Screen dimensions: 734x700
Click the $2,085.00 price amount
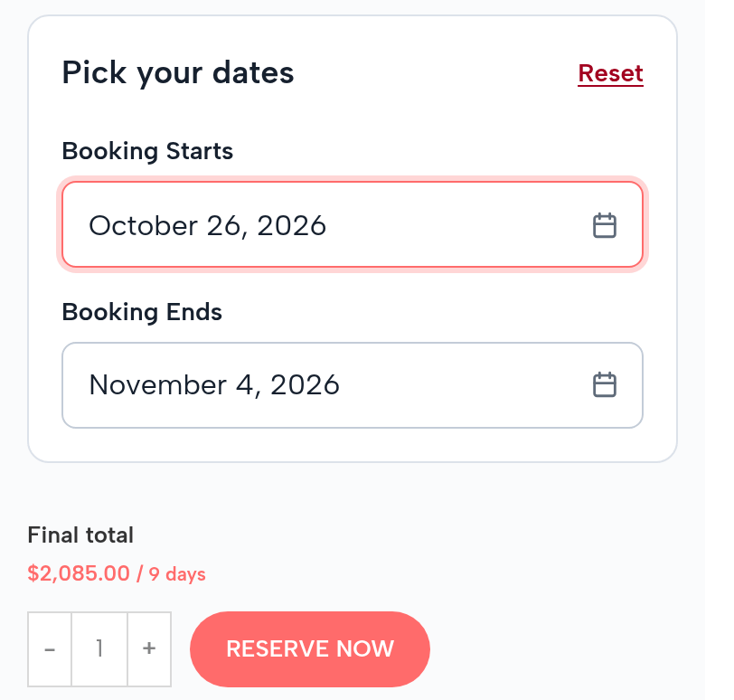click(79, 573)
